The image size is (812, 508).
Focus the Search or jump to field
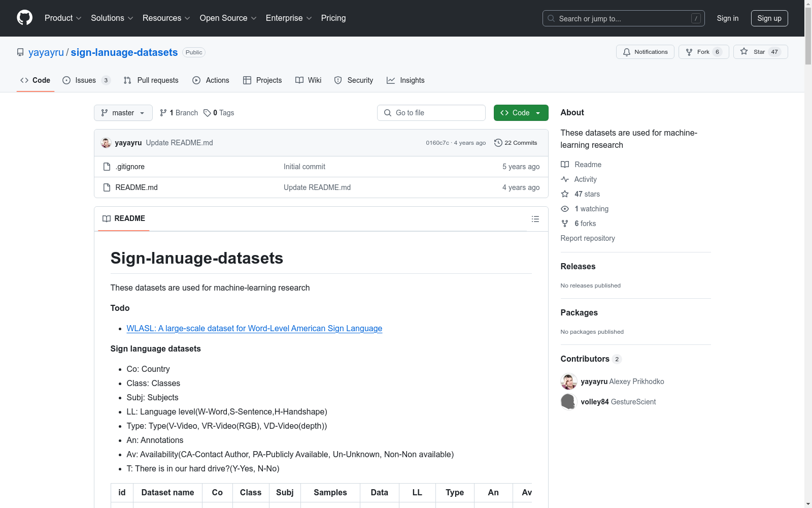point(624,18)
